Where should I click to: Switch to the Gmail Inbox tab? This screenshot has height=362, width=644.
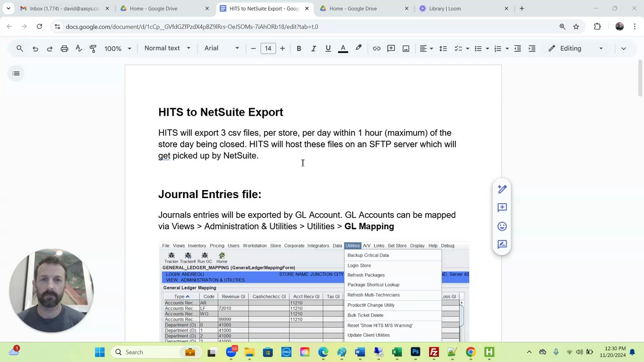click(64, 9)
